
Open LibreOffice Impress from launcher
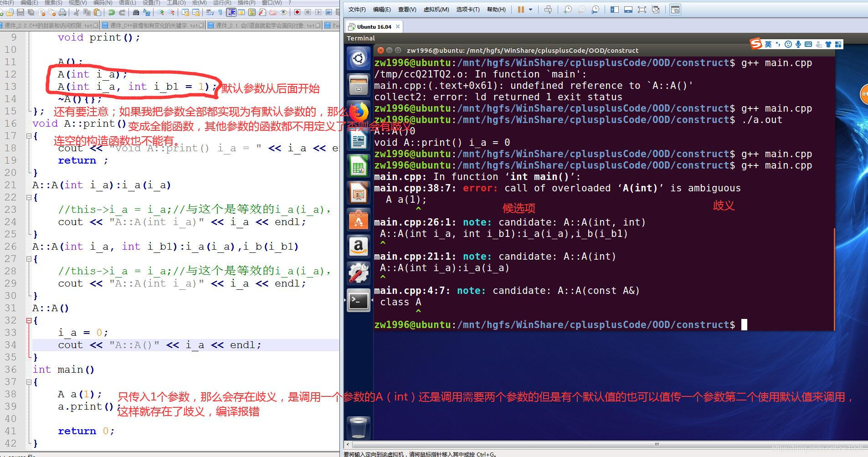[359, 193]
